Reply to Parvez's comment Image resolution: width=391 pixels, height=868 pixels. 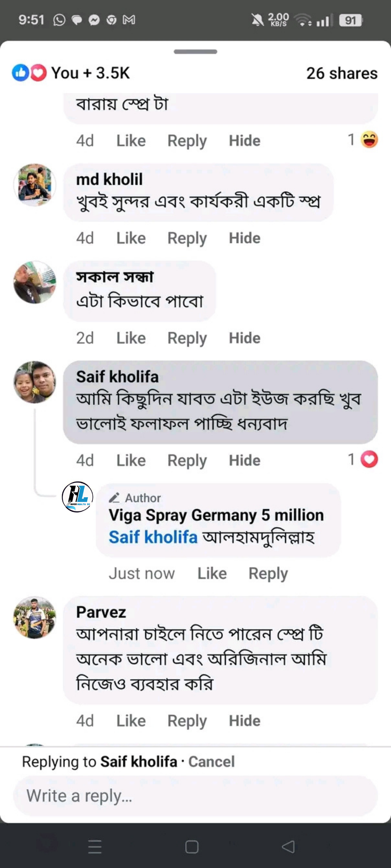tap(187, 721)
